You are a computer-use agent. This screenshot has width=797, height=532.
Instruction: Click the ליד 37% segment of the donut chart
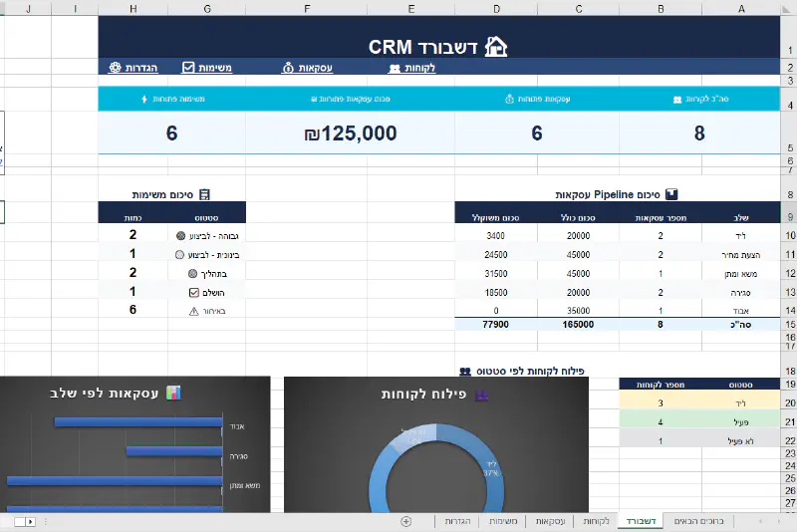tap(492, 470)
